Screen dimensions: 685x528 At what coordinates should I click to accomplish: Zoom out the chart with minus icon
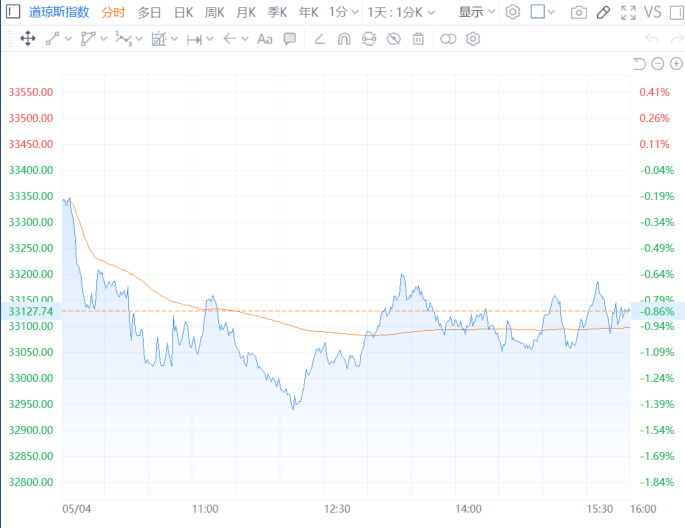pyautogui.click(x=658, y=64)
